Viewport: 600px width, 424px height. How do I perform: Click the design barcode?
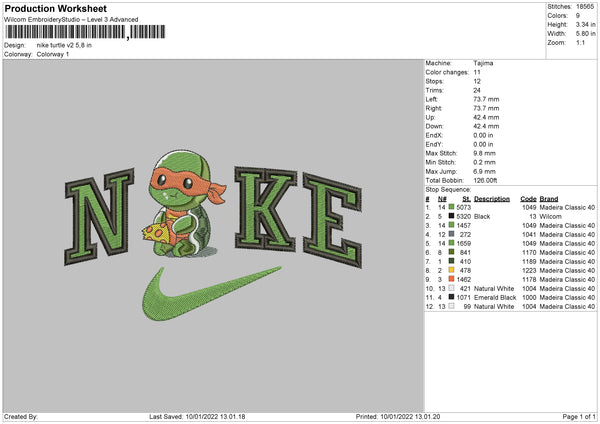85,32
